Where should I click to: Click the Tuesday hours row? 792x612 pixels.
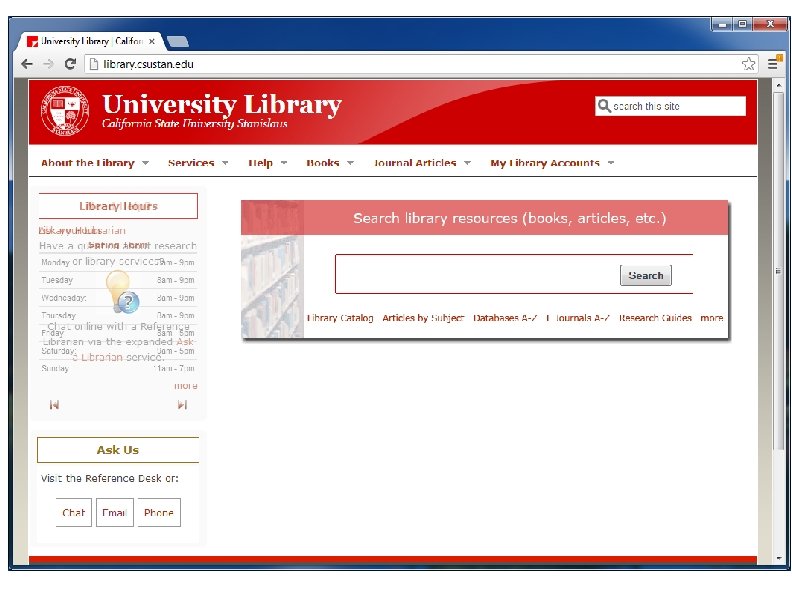pos(118,280)
